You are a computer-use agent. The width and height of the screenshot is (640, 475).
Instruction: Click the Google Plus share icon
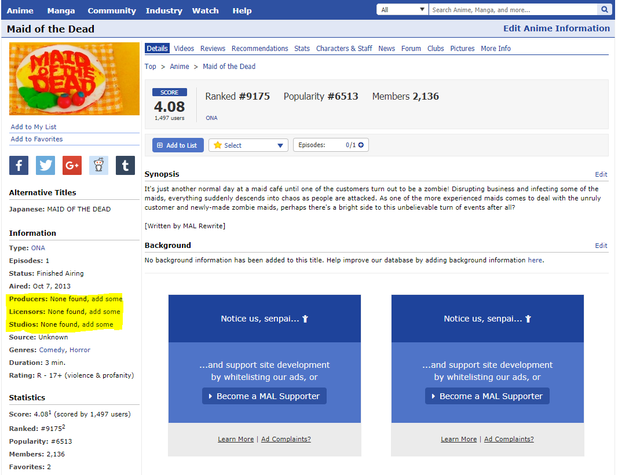point(72,166)
